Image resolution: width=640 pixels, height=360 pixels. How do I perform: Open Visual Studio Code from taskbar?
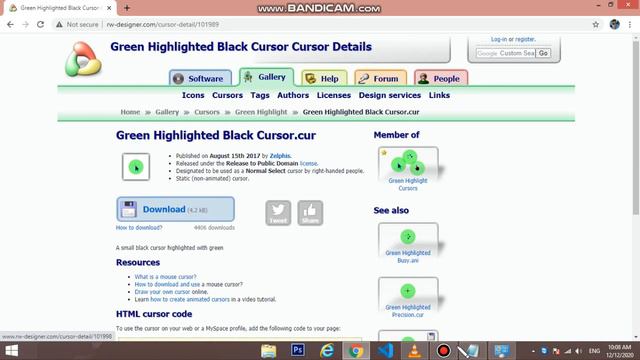click(x=385, y=351)
